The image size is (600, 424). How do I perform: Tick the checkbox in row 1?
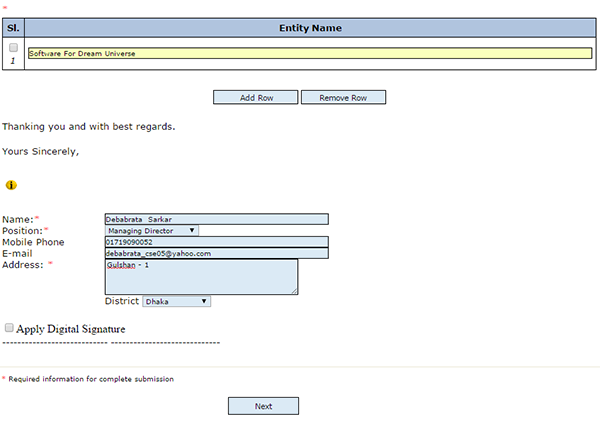click(x=13, y=47)
